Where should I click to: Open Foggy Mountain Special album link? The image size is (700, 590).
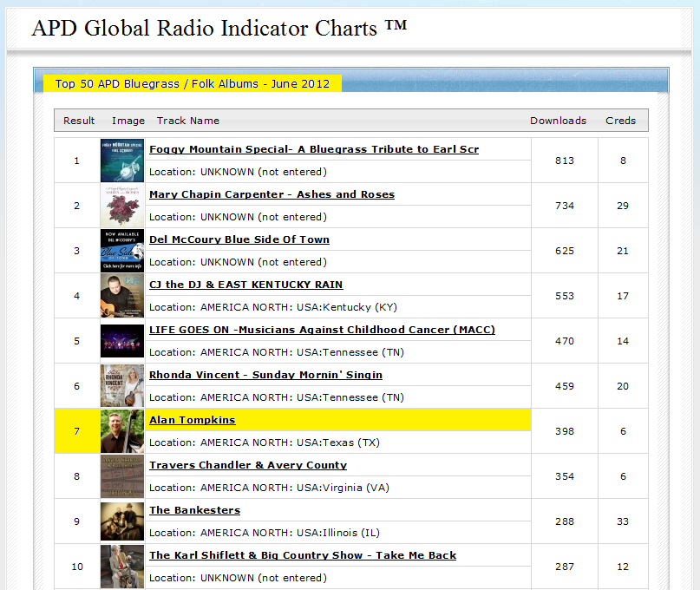click(x=314, y=149)
